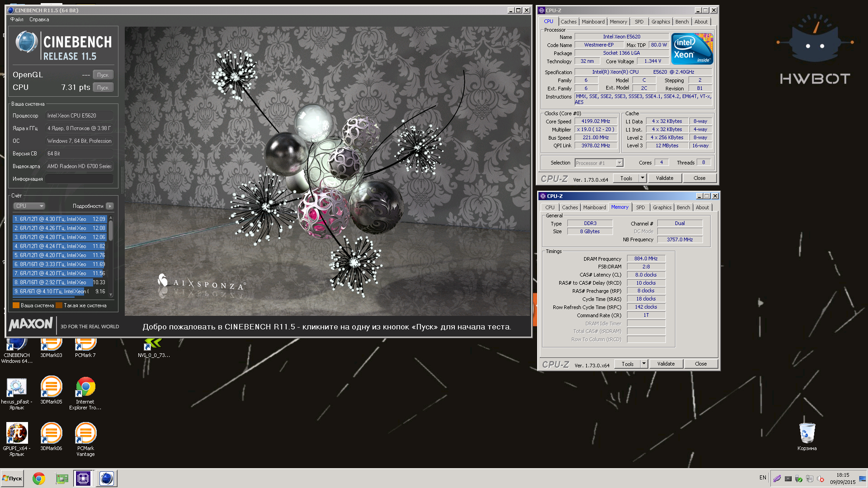The image size is (868, 488).
Task: Switch to Caches tab in CPU-Z CPU-tab window
Action: tap(569, 22)
